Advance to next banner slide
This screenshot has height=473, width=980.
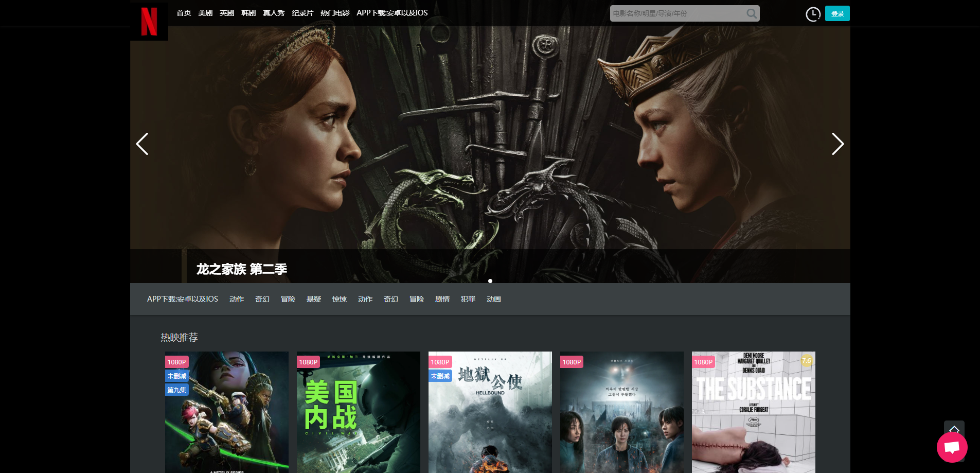click(x=838, y=144)
